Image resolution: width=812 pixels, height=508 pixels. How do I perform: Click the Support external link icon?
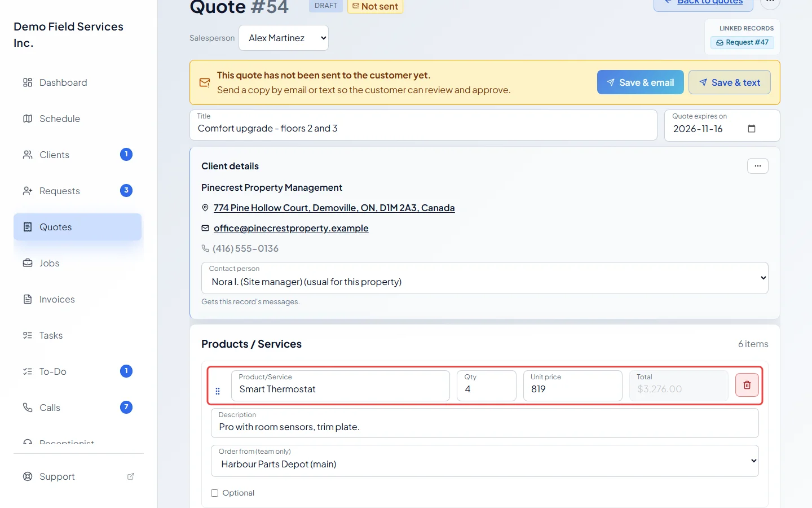point(131,476)
